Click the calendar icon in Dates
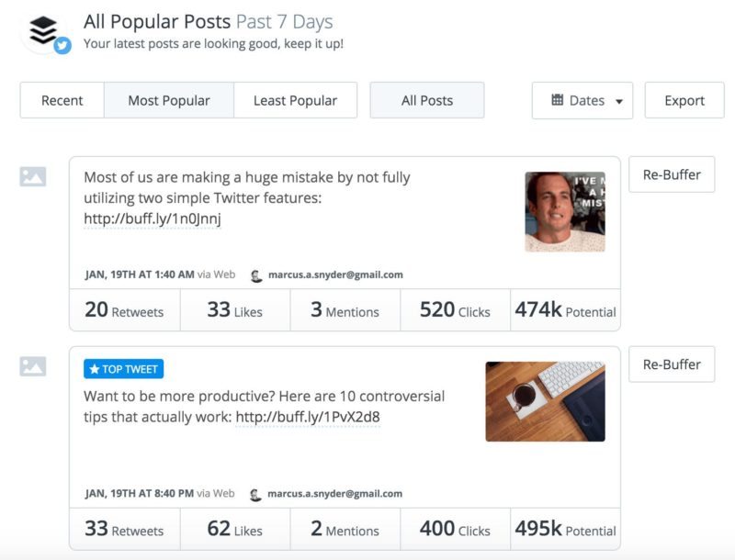 (558, 100)
